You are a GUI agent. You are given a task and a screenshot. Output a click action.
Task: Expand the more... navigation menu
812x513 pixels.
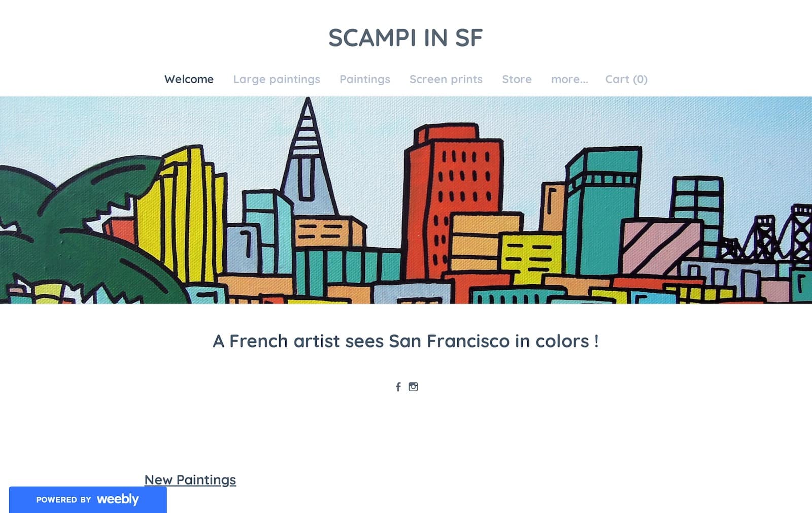coord(569,79)
